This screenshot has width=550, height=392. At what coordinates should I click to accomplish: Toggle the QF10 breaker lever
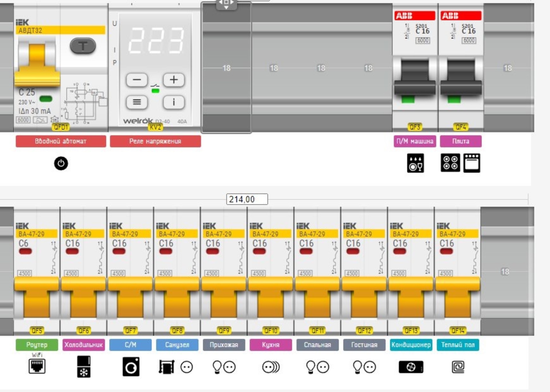[271, 297]
